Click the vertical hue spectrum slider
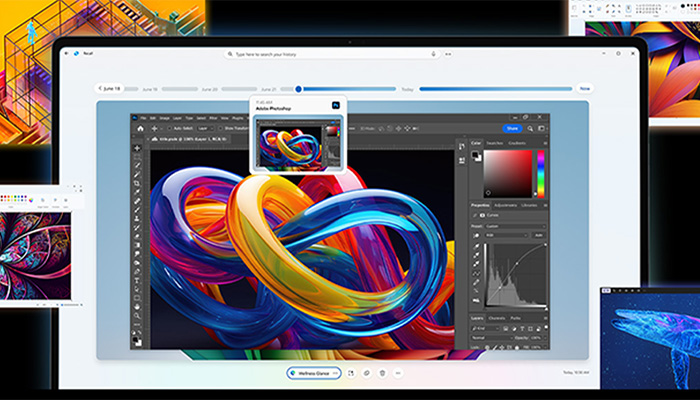Screen dimensions: 700x400 [541, 174]
